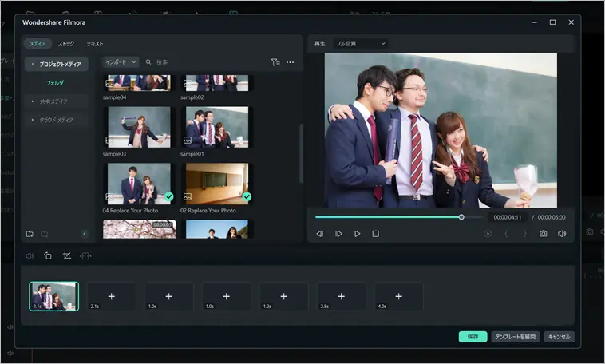Open the テキスト tab
605x364 pixels.
[95, 44]
